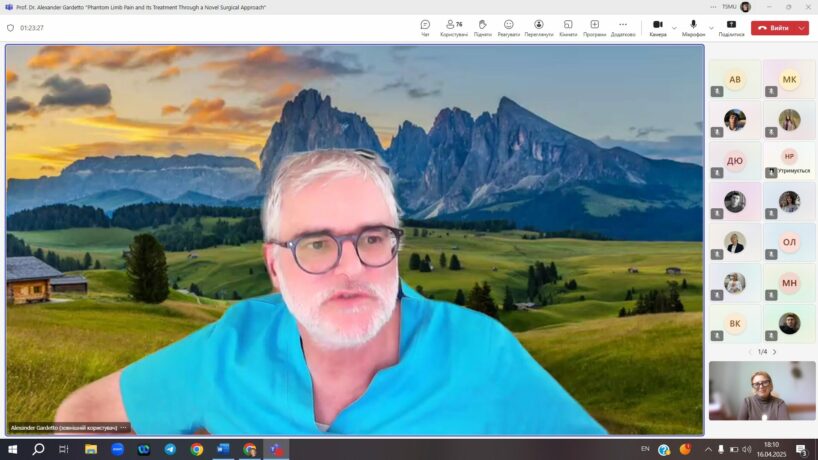Open the More actions (Додатково) menu
The height and width of the screenshot is (460, 818).
[623, 27]
